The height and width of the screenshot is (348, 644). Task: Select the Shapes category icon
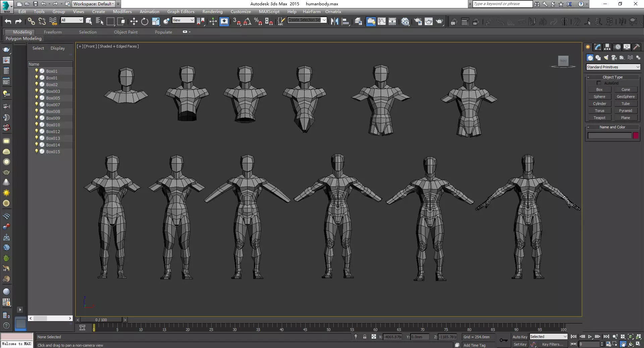pos(598,58)
